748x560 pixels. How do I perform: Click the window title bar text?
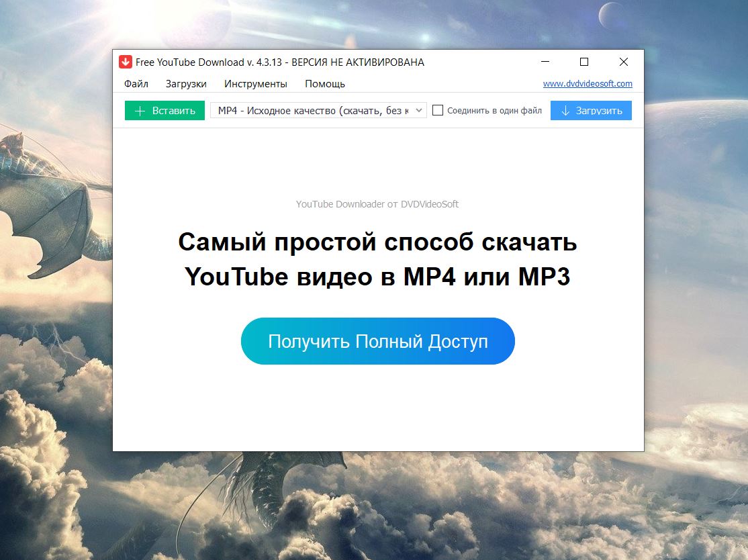click(x=279, y=62)
